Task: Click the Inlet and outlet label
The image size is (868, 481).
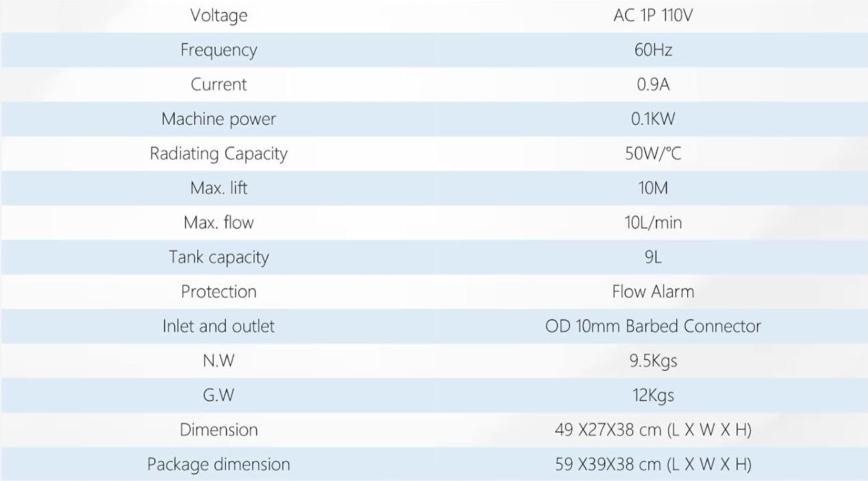Action: click(218, 326)
